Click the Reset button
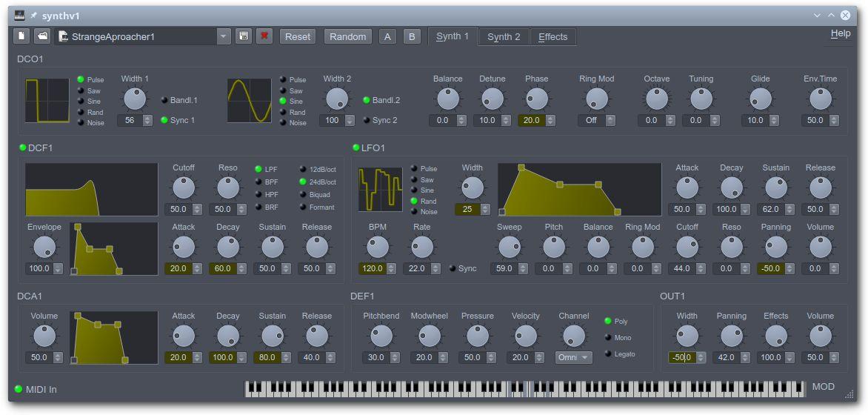The height and width of the screenshot is (415, 868). (298, 36)
